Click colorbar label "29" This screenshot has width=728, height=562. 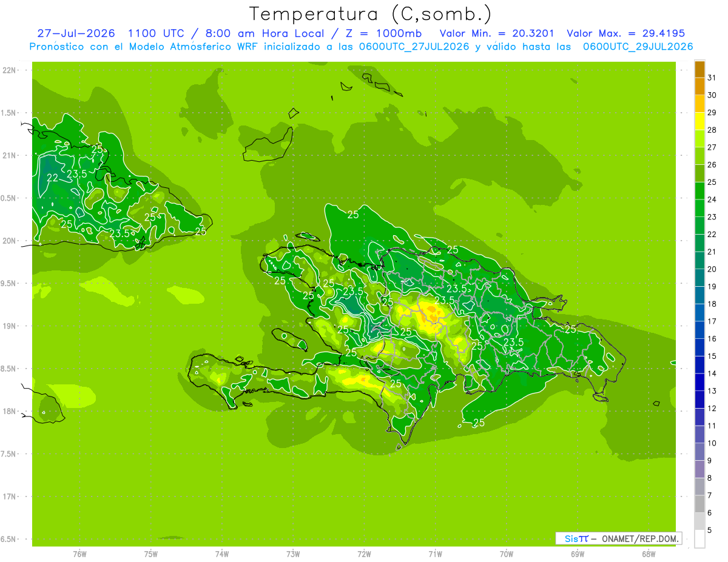click(x=712, y=113)
